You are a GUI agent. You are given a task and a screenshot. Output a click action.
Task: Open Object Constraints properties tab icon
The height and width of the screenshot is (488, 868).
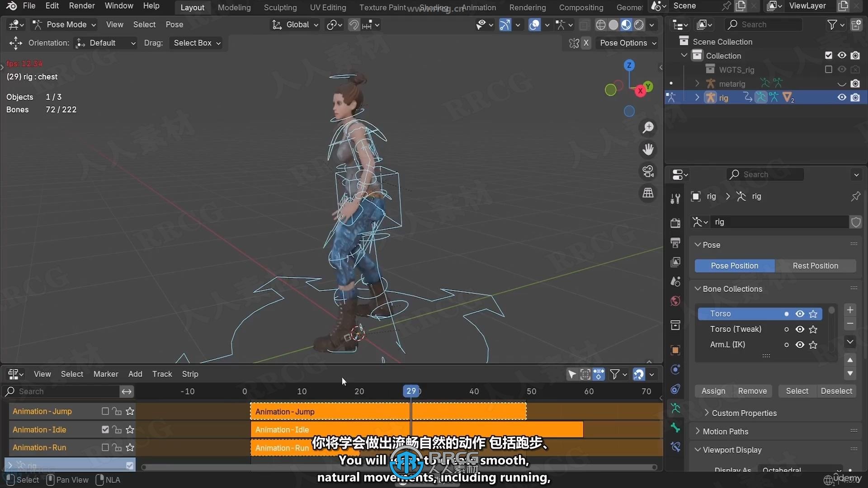[675, 389]
